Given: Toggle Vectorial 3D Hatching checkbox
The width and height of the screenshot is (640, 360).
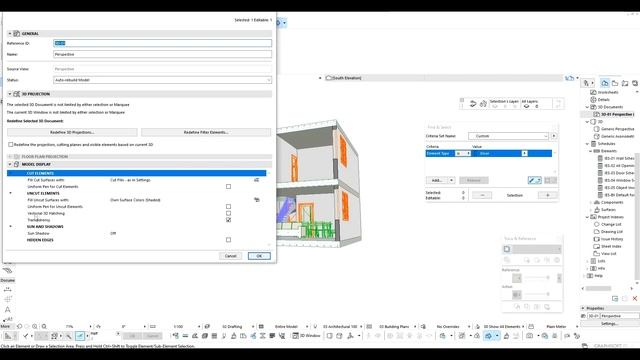Looking at the screenshot, I should click(228, 213).
